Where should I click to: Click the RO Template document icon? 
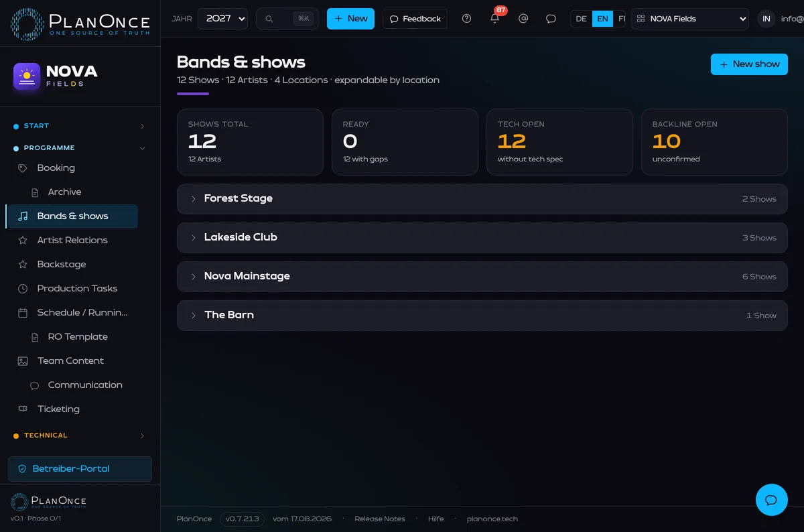[x=35, y=337]
